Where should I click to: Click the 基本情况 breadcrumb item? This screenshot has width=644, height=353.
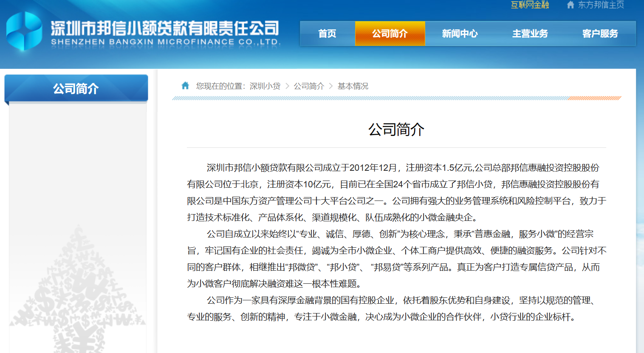point(353,86)
